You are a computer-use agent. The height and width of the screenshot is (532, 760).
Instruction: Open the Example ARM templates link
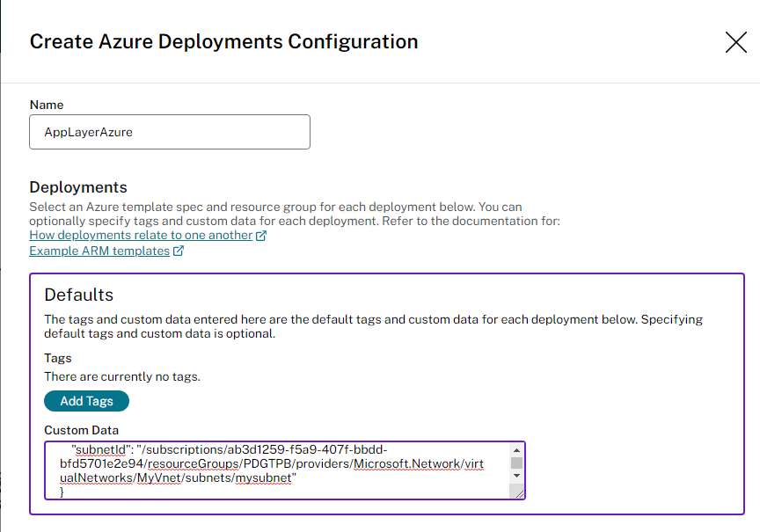99,251
